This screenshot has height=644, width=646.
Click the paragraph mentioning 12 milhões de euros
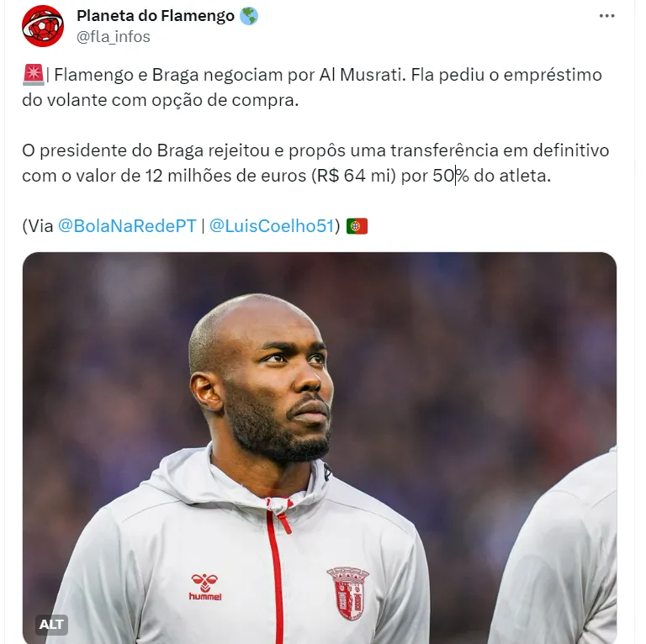tap(315, 163)
